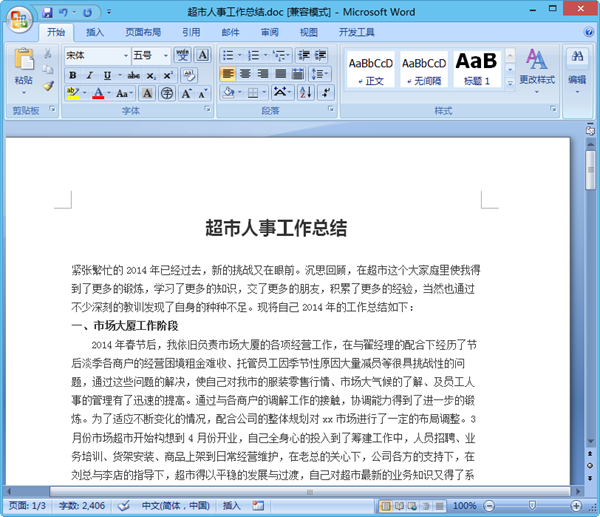The width and height of the screenshot is (600, 517).
Task: Apply distributed alignment
Action: pyautogui.click(x=298, y=73)
